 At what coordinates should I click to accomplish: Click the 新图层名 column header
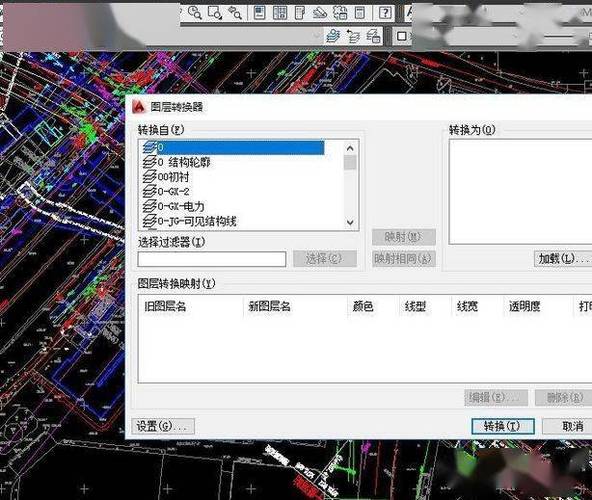tap(296, 306)
